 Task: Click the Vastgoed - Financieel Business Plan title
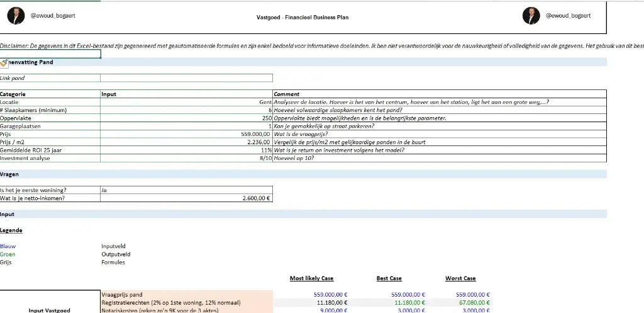coord(303,17)
